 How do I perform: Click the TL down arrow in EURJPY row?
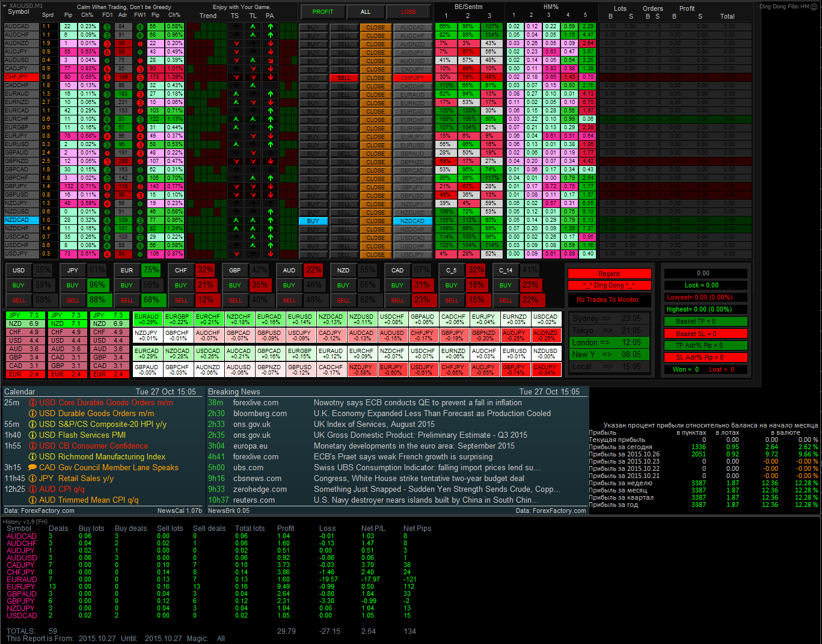coord(253,136)
